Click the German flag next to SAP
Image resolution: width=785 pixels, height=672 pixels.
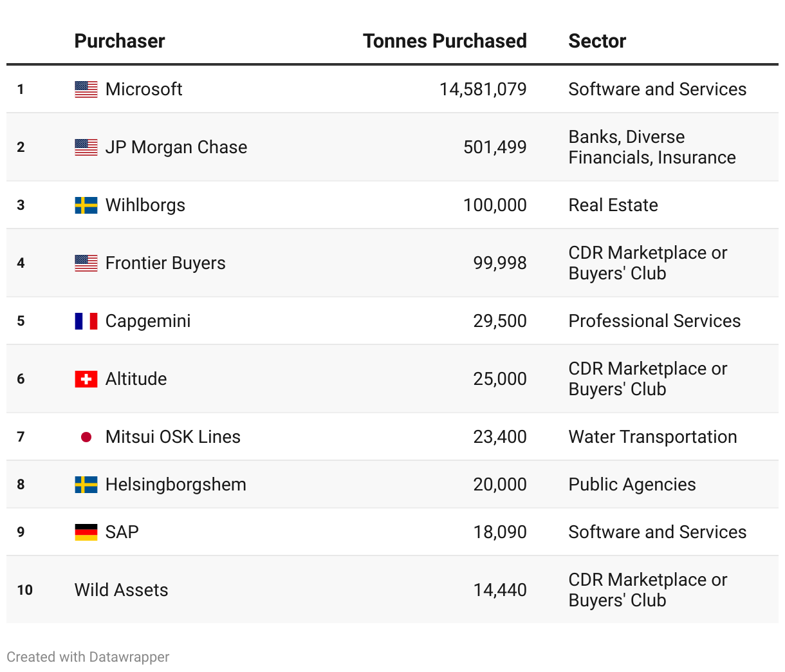[86, 532]
